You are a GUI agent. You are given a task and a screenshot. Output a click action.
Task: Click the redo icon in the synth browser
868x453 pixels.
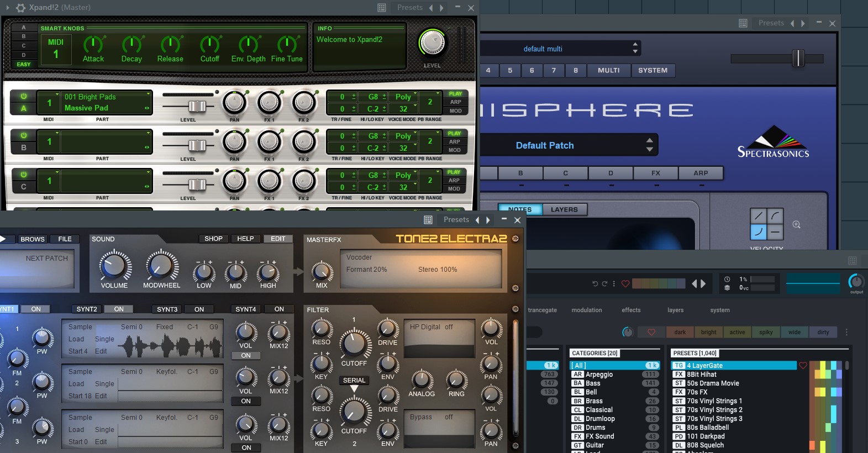[x=604, y=284]
